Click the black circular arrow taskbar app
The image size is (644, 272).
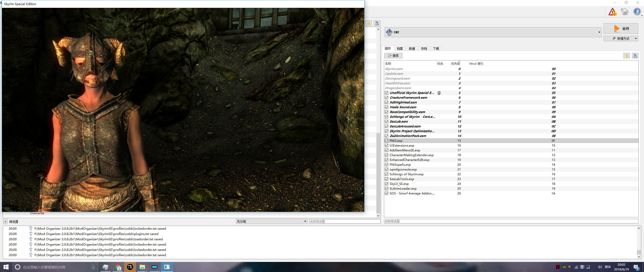[x=130, y=267]
